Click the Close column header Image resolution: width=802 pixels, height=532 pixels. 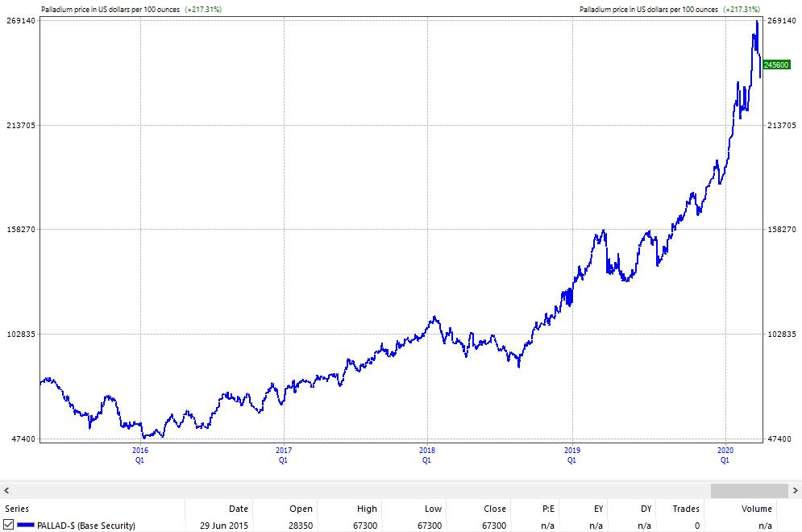[494, 509]
